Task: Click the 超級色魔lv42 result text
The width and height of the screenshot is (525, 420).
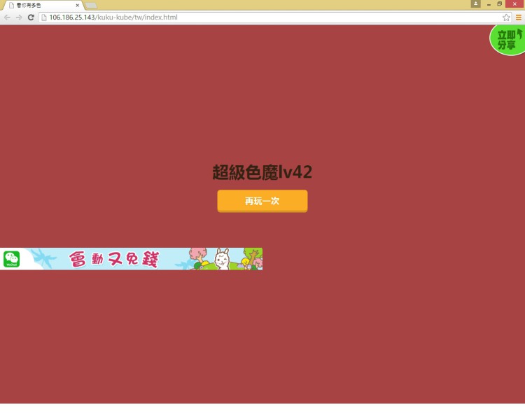Action: click(x=262, y=172)
